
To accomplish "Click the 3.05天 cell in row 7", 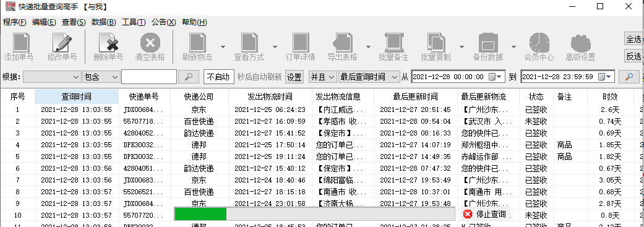I will pyautogui.click(x=611, y=180).
